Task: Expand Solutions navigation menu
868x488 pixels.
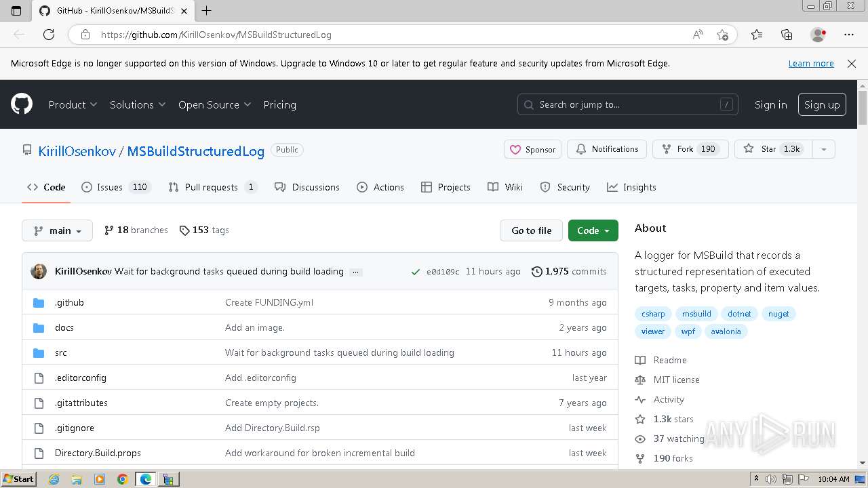Action: (138, 104)
